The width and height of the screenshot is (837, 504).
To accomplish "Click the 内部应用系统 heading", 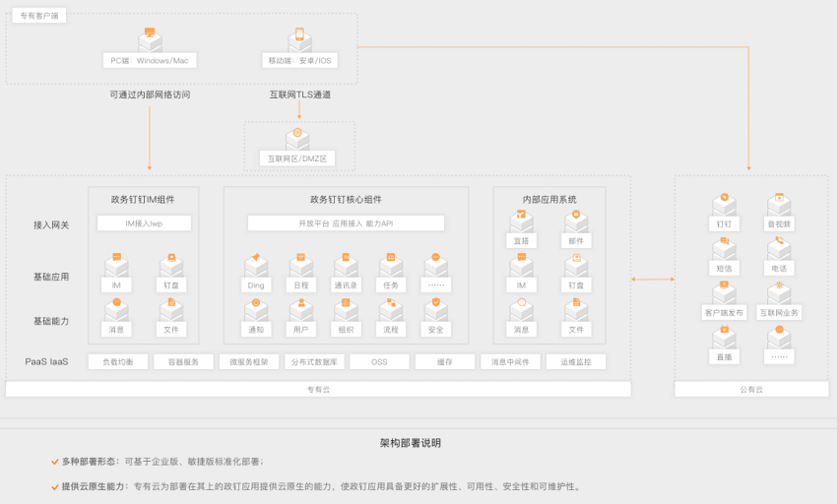I will [549, 199].
